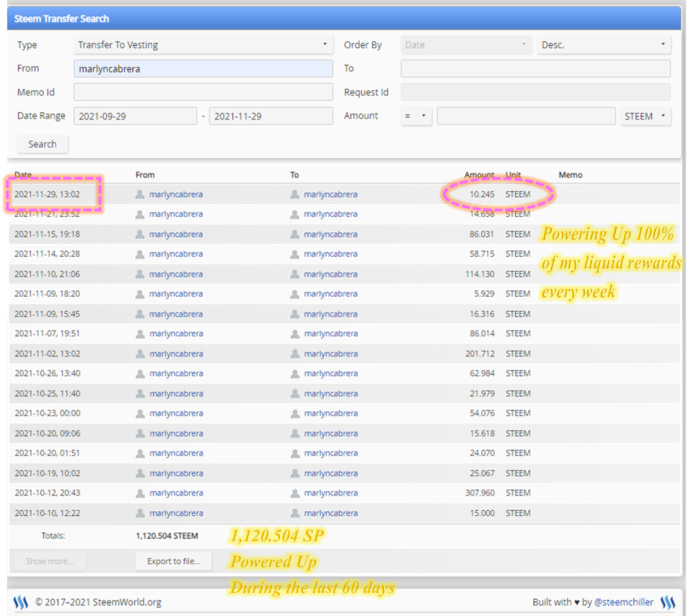Click the From user icon in the 2021-10-25 row

tap(140, 394)
